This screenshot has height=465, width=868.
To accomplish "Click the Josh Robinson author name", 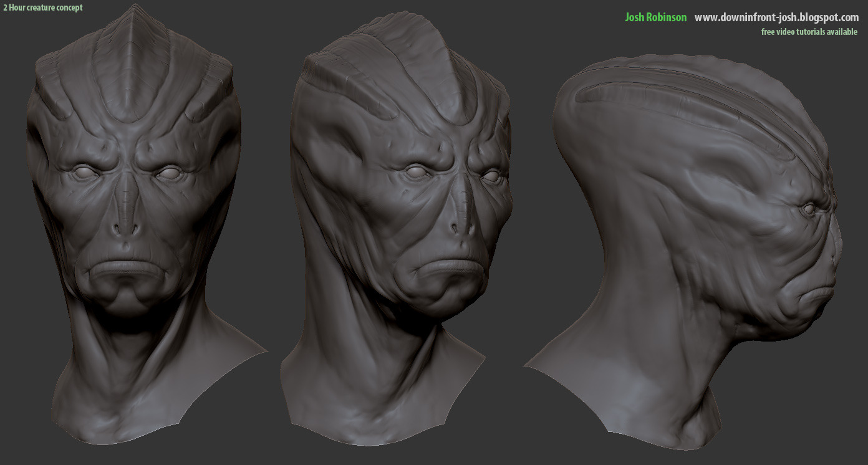I will coord(655,17).
